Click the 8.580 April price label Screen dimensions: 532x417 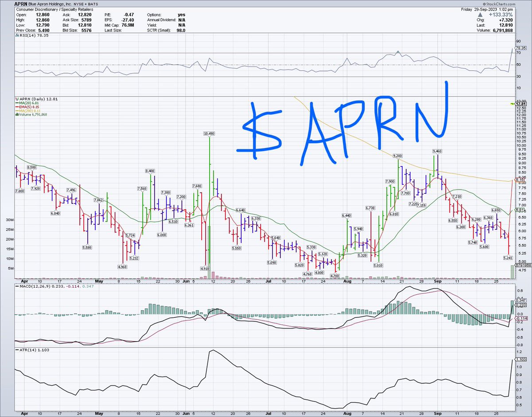coord(31,167)
